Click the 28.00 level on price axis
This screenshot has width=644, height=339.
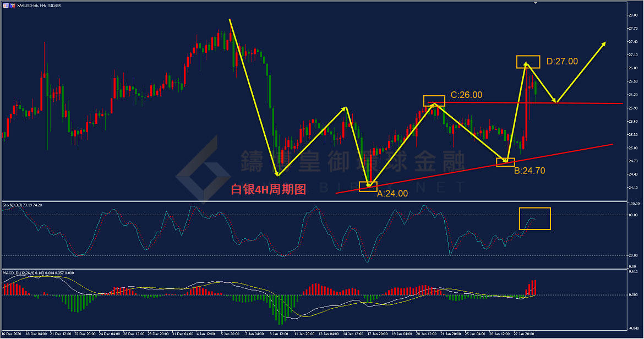pos(633,15)
